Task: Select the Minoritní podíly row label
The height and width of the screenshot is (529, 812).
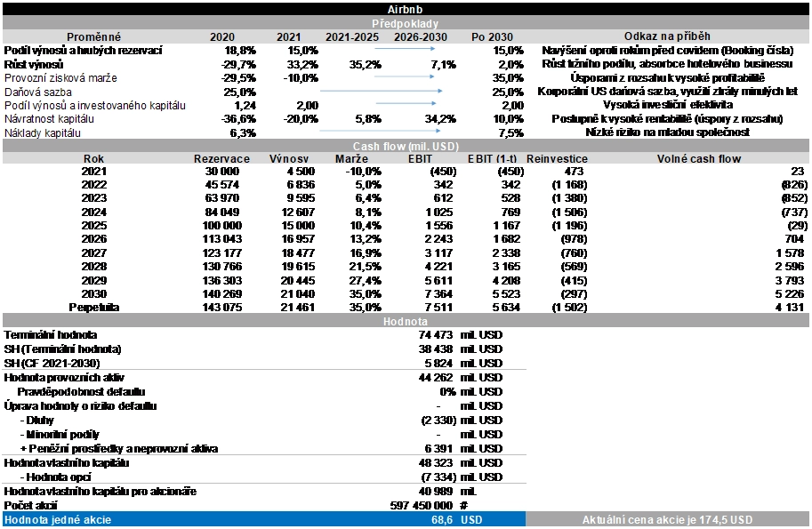Action: click(x=60, y=435)
